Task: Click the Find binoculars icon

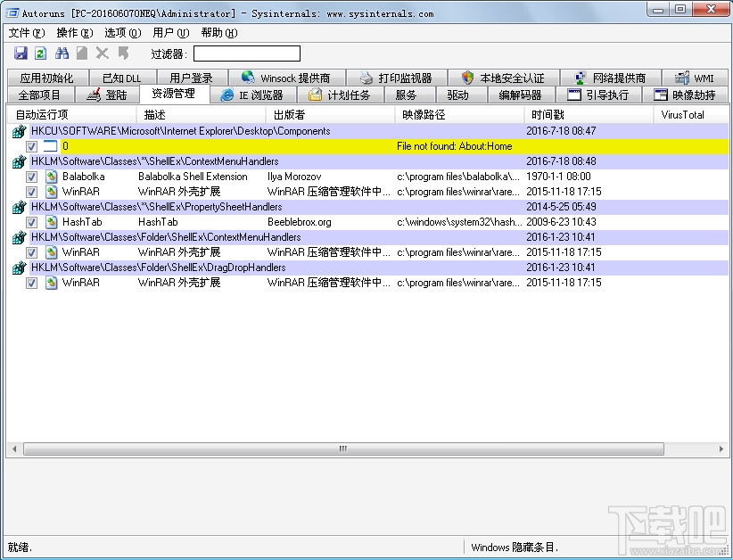Action: tap(62, 54)
